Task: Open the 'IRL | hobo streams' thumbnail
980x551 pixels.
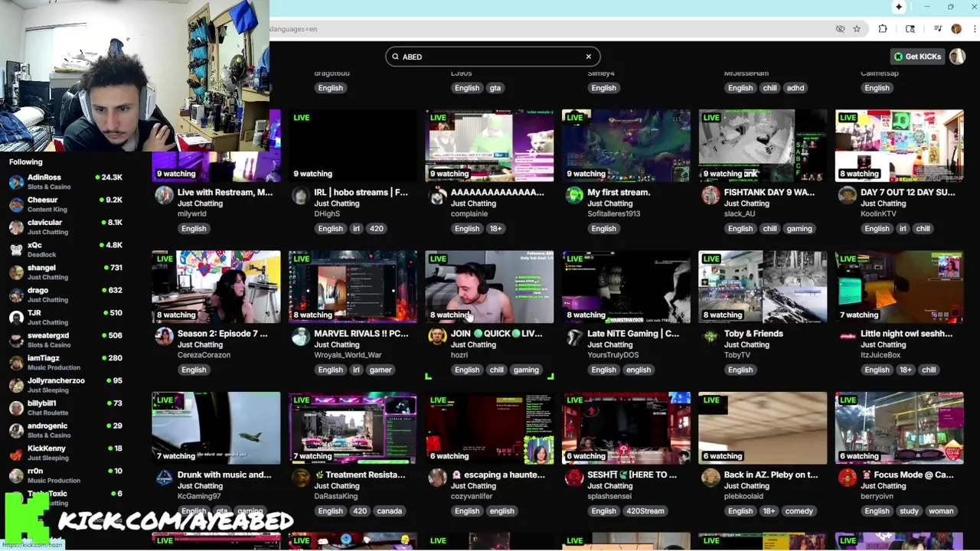Action: pyautogui.click(x=352, y=145)
